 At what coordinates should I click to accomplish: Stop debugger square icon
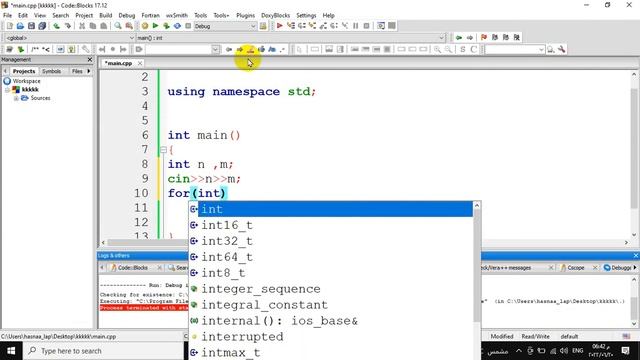click(367, 26)
